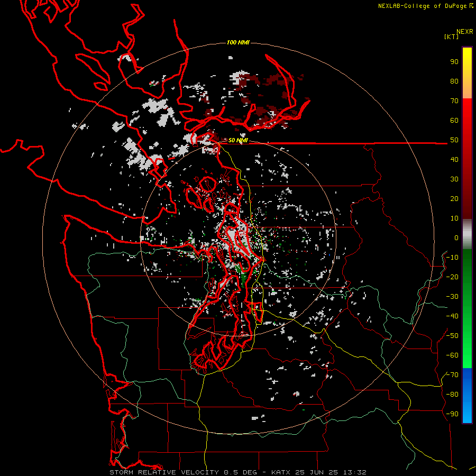The height and width of the screenshot is (476, 476).
Task: Click the NEXR label above the color scale
Action: coord(465,32)
